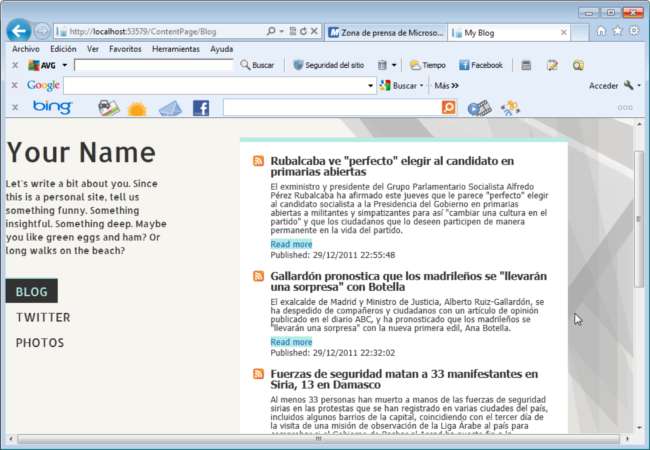
Task: Open the TWITTER navigation link
Action: tap(43, 317)
